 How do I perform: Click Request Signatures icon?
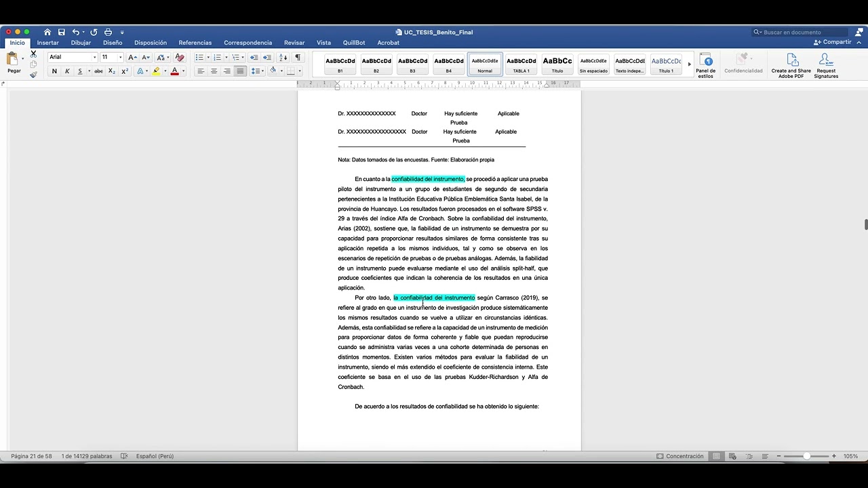826,66
